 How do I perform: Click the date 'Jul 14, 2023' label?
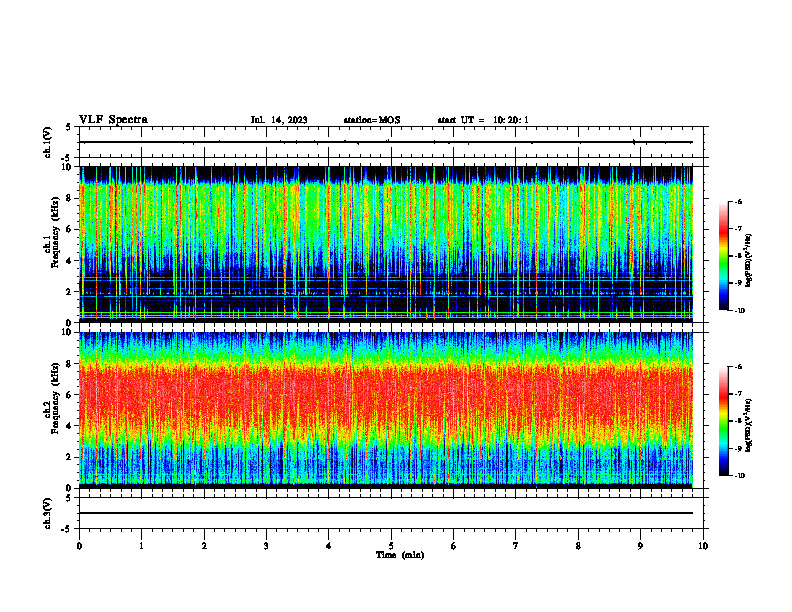tap(279, 120)
